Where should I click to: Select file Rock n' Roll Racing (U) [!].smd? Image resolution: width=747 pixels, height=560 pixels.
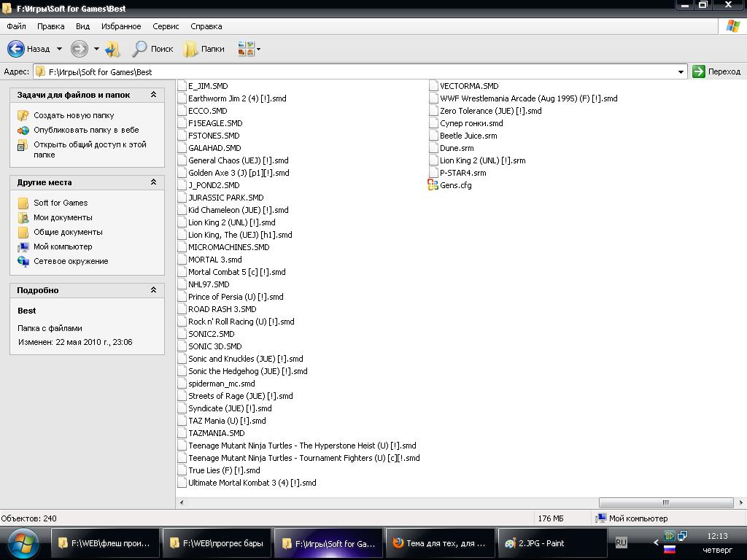pyautogui.click(x=241, y=322)
